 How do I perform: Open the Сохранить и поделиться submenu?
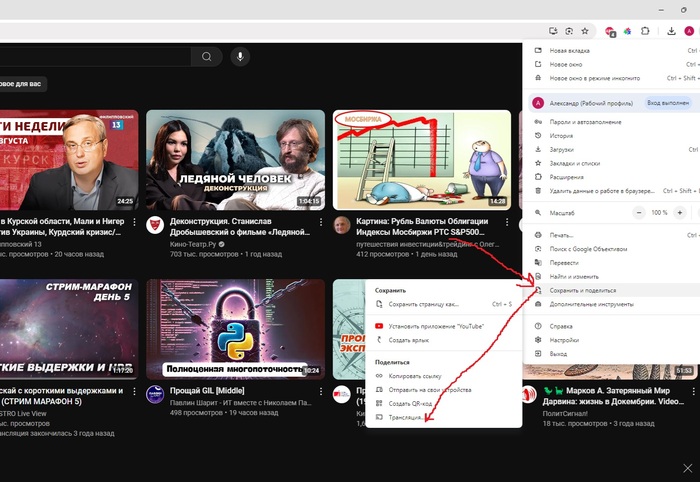click(x=582, y=290)
